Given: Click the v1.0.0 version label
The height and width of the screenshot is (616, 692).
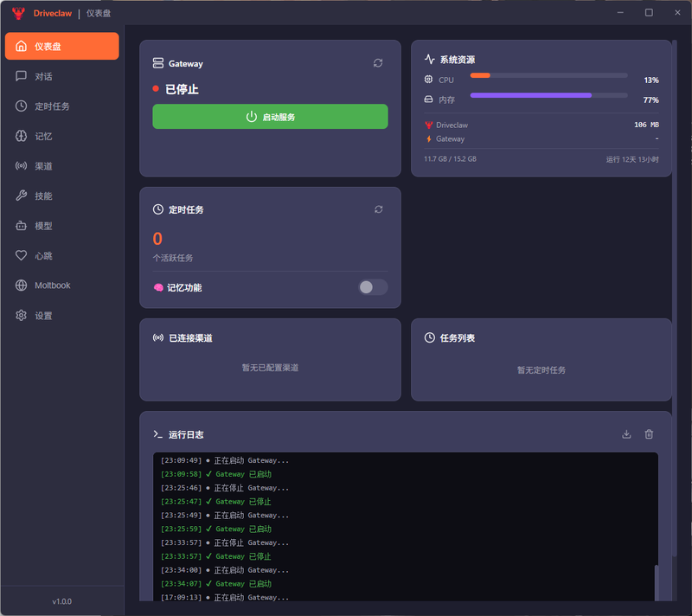Looking at the screenshot, I should [61, 601].
